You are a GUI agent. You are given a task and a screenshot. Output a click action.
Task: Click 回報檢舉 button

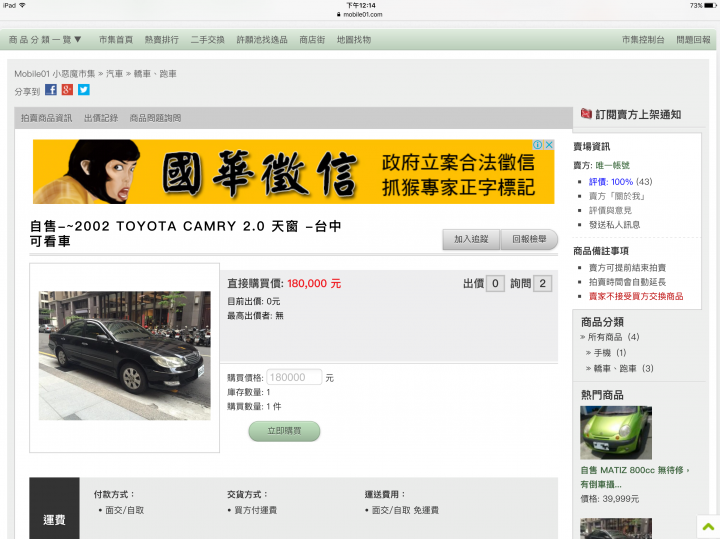coord(529,239)
